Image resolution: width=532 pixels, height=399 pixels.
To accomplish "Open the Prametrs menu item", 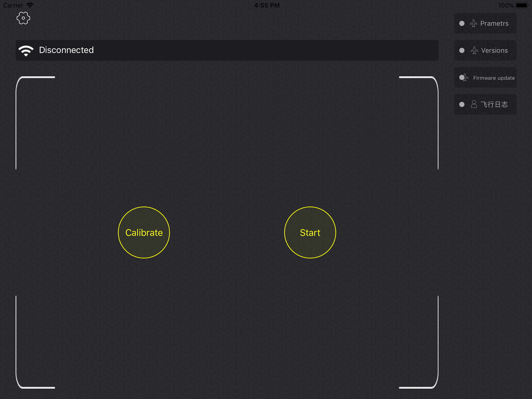I will coord(494,23).
